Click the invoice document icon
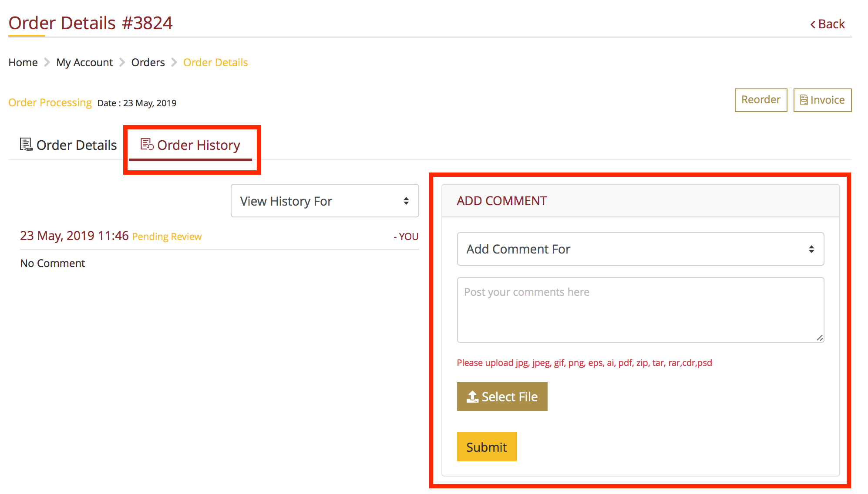868x494 pixels. [x=804, y=100]
